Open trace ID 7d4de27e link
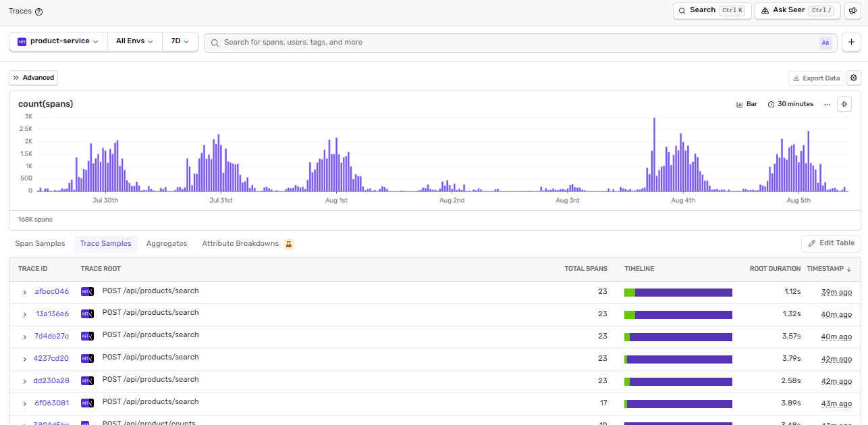868x425 pixels. pyautogui.click(x=52, y=336)
